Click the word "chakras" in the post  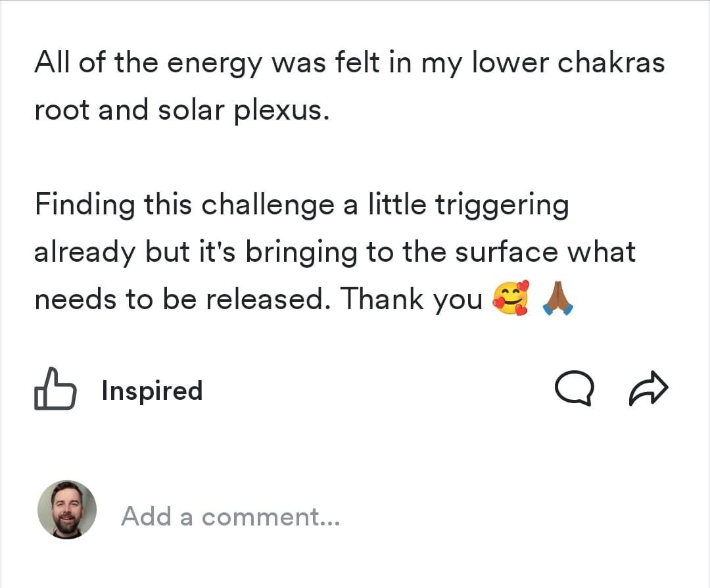coord(611,63)
